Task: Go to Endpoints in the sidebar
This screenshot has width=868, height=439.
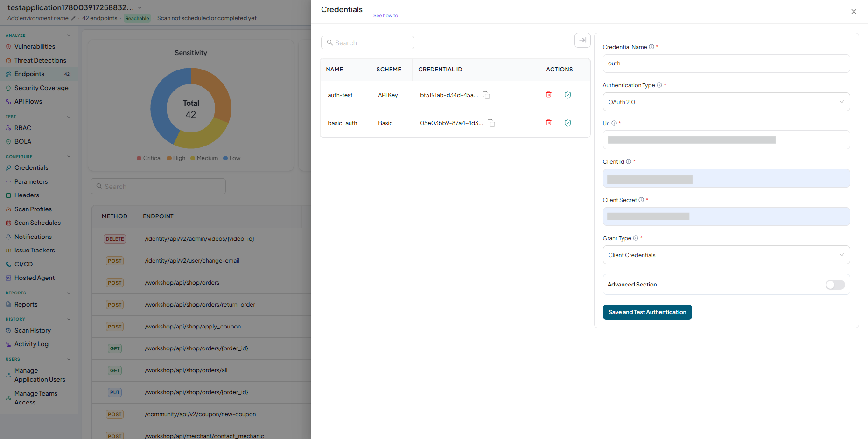Action: tap(29, 74)
